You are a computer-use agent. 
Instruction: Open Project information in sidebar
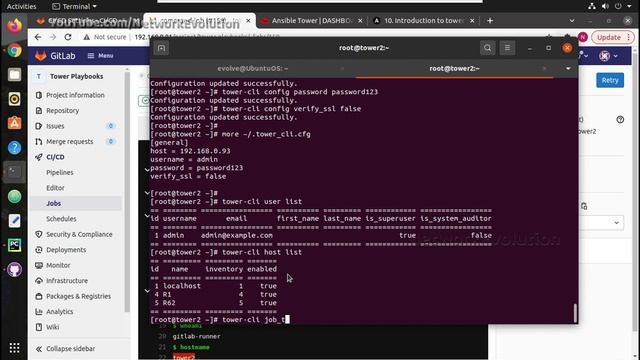(75, 95)
